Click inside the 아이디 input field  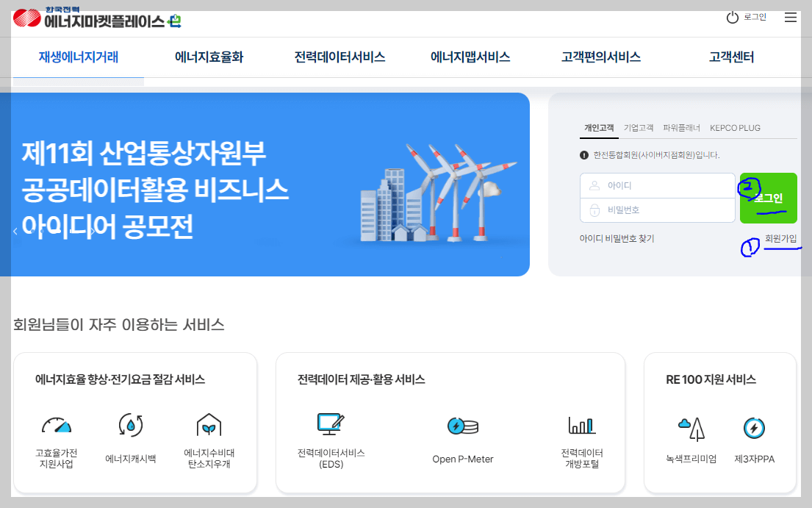pyautogui.click(x=658, y=186)
